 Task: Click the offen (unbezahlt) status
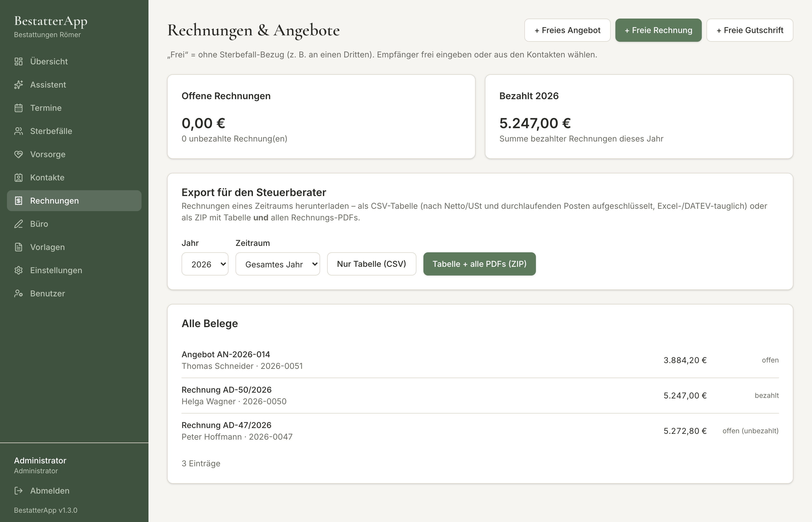pyautogui.click(x=750, y=431)
